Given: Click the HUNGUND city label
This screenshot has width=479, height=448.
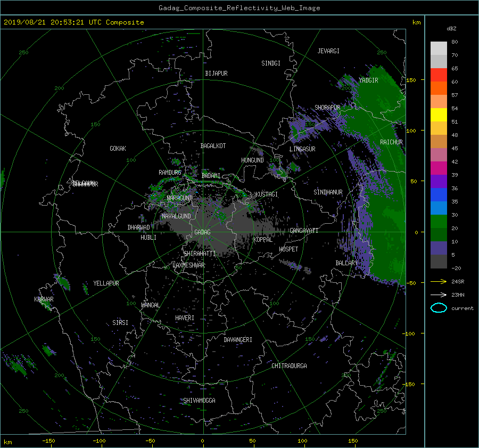Looking at the screenshot, I should tap(252, 160).
